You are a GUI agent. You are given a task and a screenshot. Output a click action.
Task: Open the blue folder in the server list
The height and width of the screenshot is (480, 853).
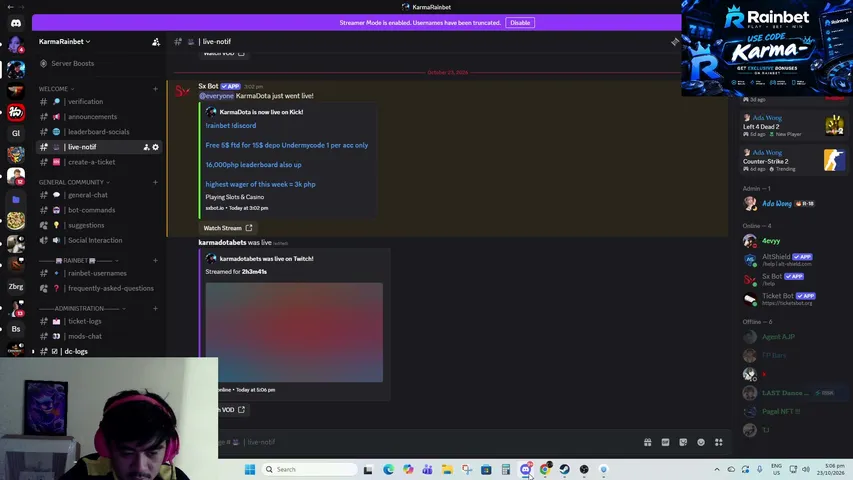coord(16,200)
